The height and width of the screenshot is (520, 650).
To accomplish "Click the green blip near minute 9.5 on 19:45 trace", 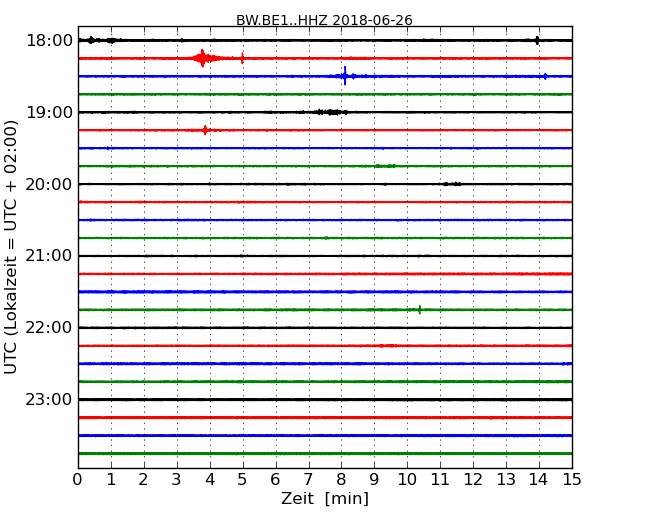I will 386,166.
